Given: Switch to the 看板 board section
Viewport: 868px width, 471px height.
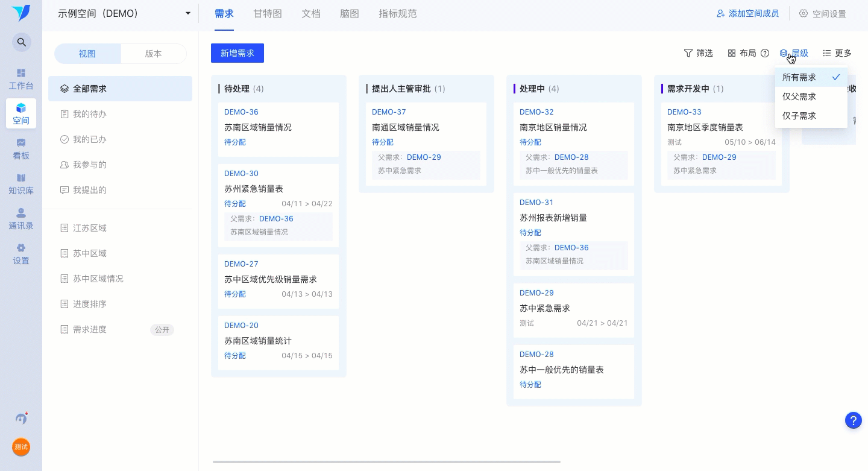Looking at the screenshot, I should tap(21, 148).
